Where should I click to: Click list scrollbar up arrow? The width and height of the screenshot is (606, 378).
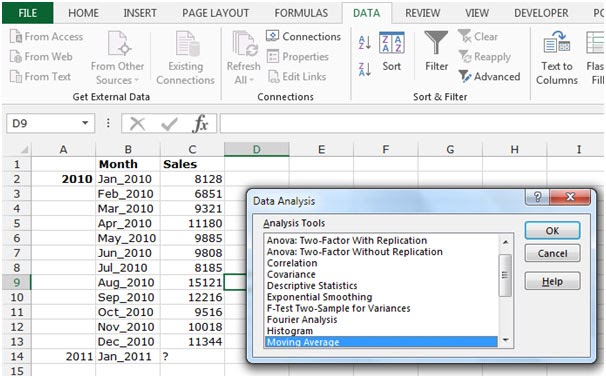(506, 242)
